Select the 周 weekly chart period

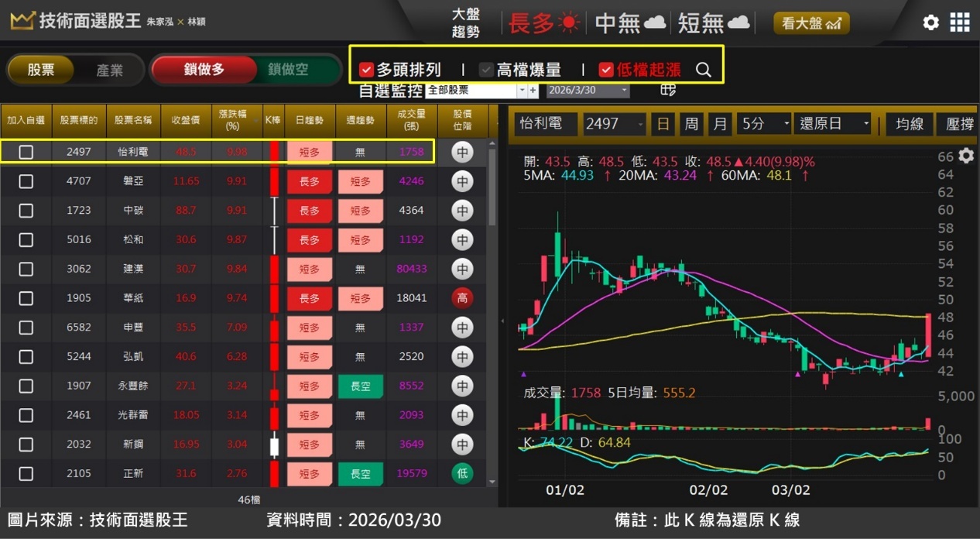pos(691,124)
